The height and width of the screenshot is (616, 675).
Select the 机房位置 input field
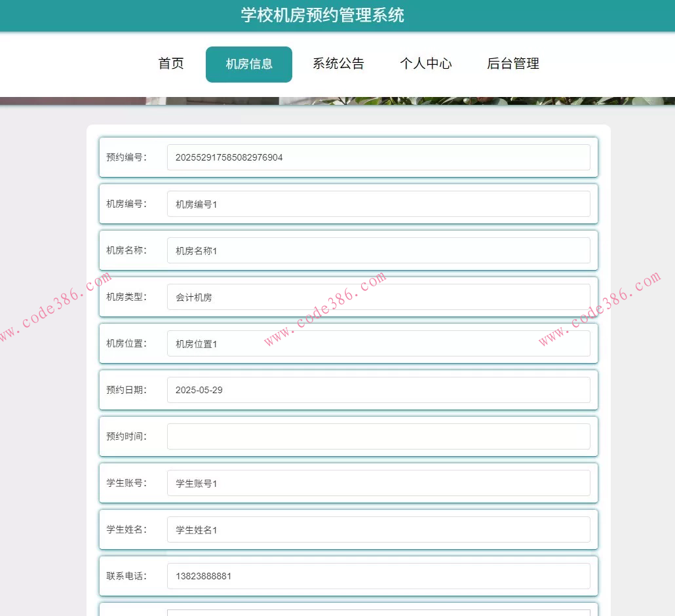379,343
